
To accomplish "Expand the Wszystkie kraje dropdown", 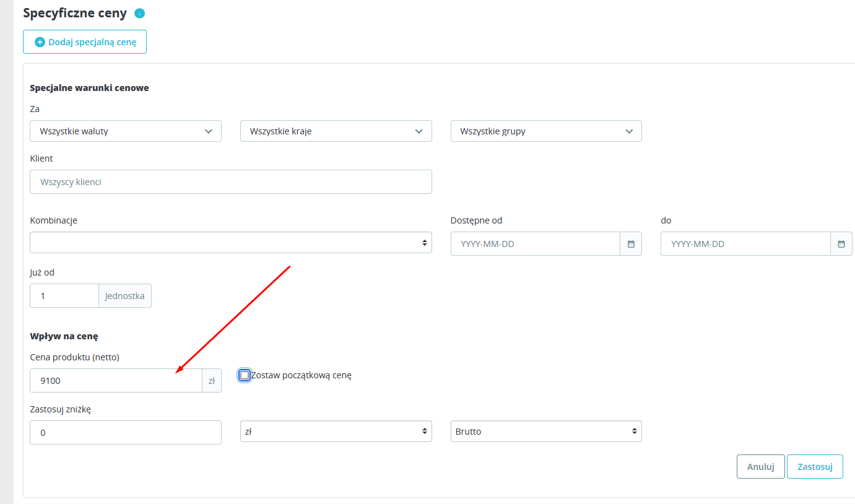I will point(336,131).
